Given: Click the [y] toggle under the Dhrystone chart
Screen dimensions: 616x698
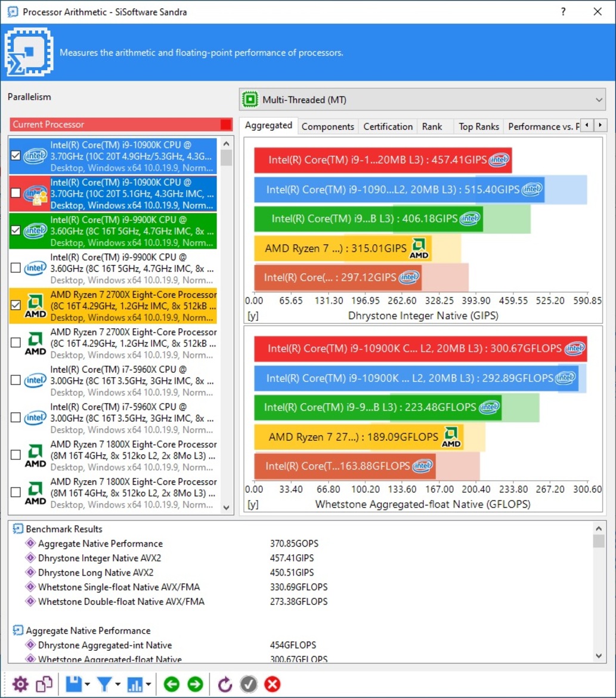Looking at the screenshot, I should point(253,316).
